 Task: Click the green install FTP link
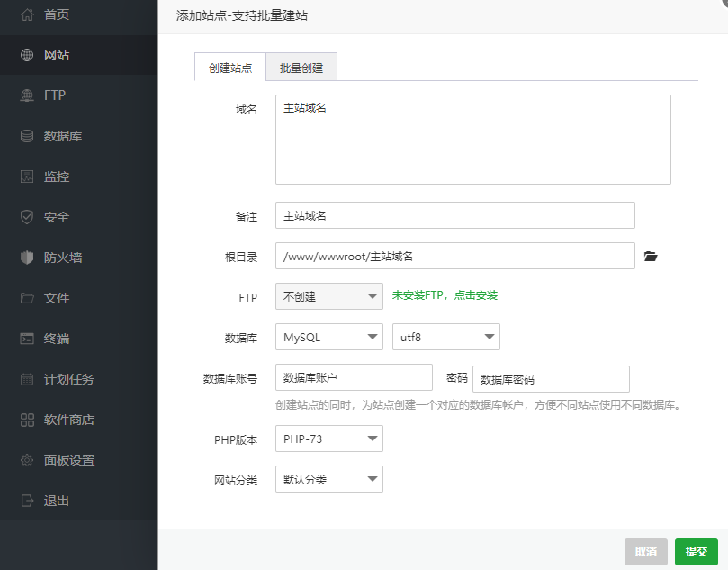(x=445, y=295)
